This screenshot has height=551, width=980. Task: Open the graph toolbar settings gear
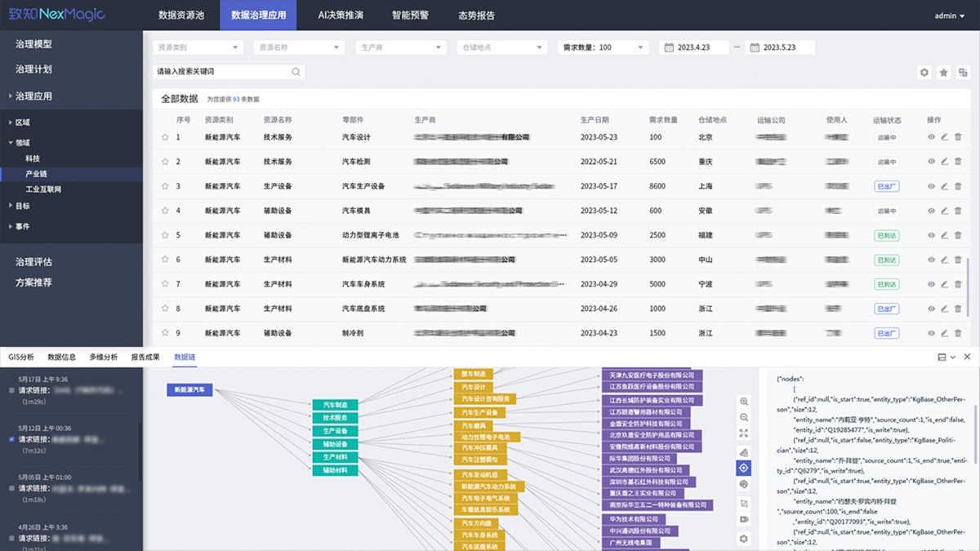coord(744,539)
